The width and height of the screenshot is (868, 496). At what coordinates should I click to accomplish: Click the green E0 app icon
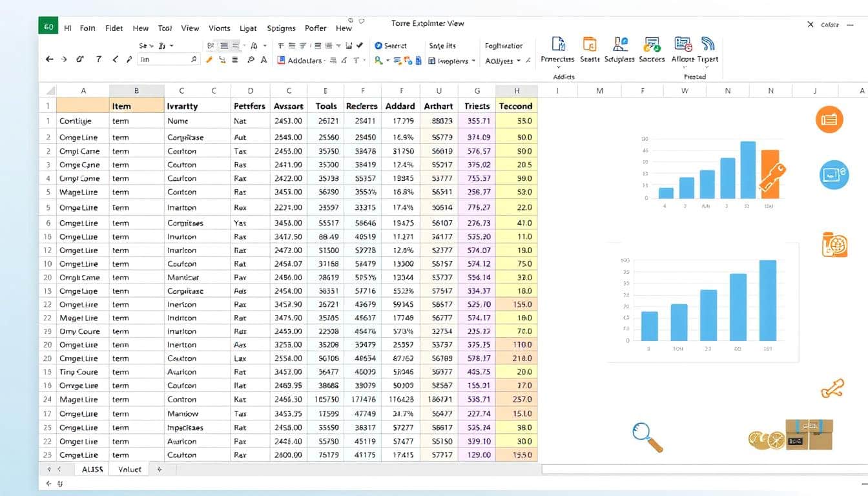click(48, 26)
